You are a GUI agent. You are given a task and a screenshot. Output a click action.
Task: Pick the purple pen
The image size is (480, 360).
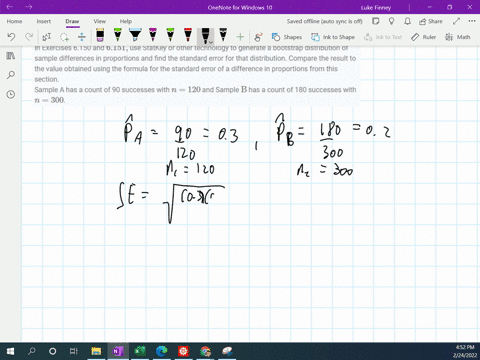pyautogui.click(x=153, y=35)
